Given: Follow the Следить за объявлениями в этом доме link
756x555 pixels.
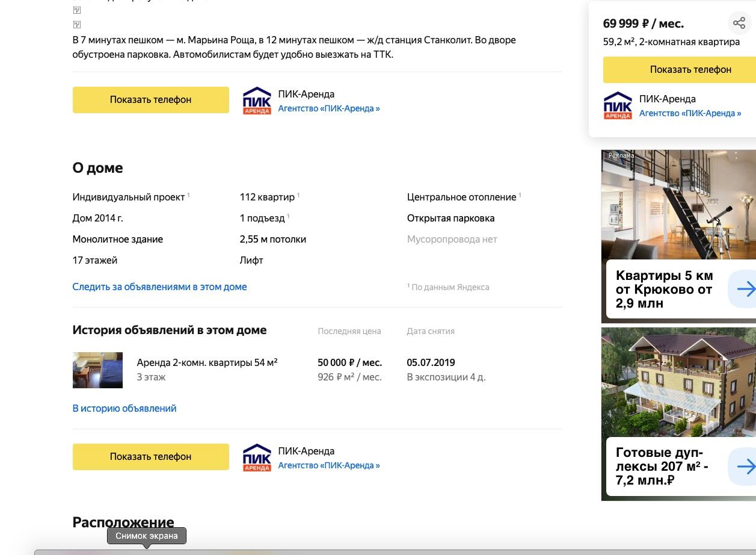Looking at the screenshot, I should (x=159, y=287).
